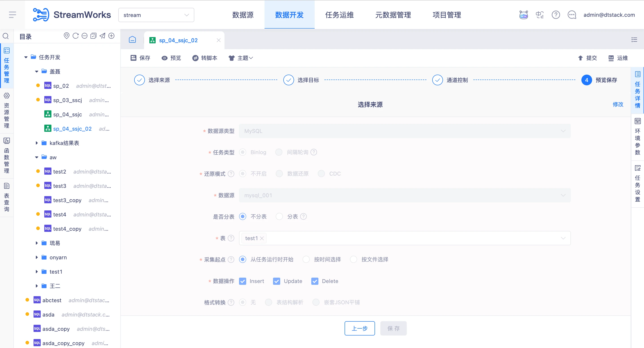The width and height of the screenshot is (644, 348).
Task: Go to 项目管理 top menu
Action: (447, 15)
